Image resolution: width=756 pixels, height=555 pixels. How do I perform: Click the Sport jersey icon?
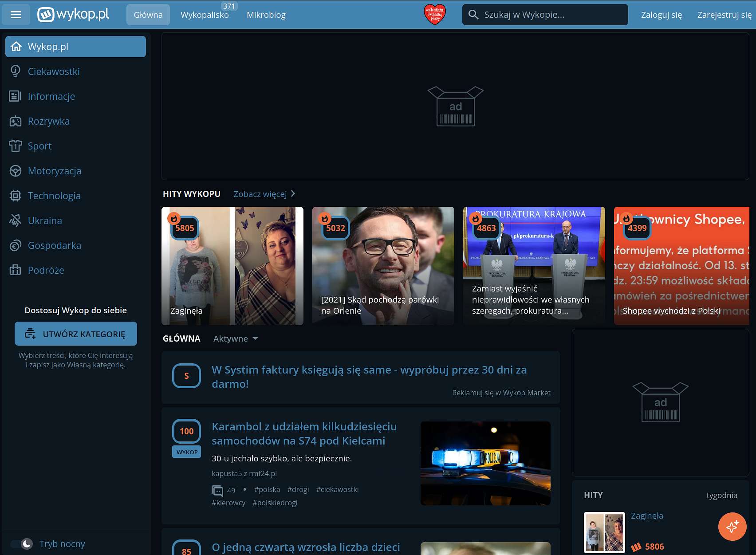coord(16,146)
